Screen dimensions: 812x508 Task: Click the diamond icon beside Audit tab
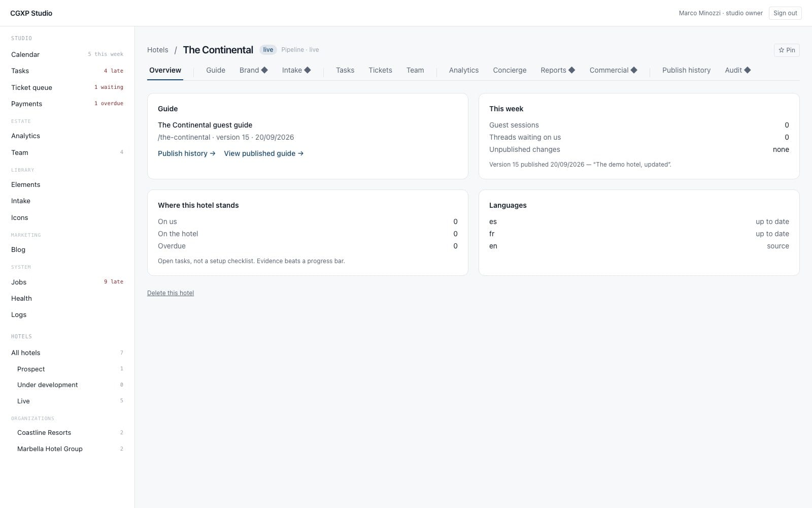[748, 70]
